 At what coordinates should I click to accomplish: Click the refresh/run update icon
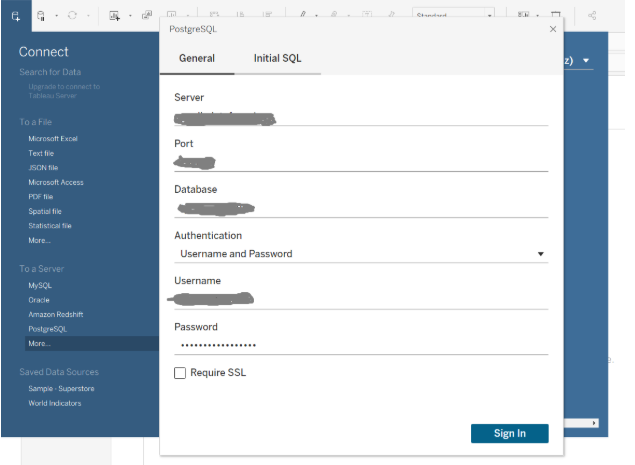pos(72,15)
